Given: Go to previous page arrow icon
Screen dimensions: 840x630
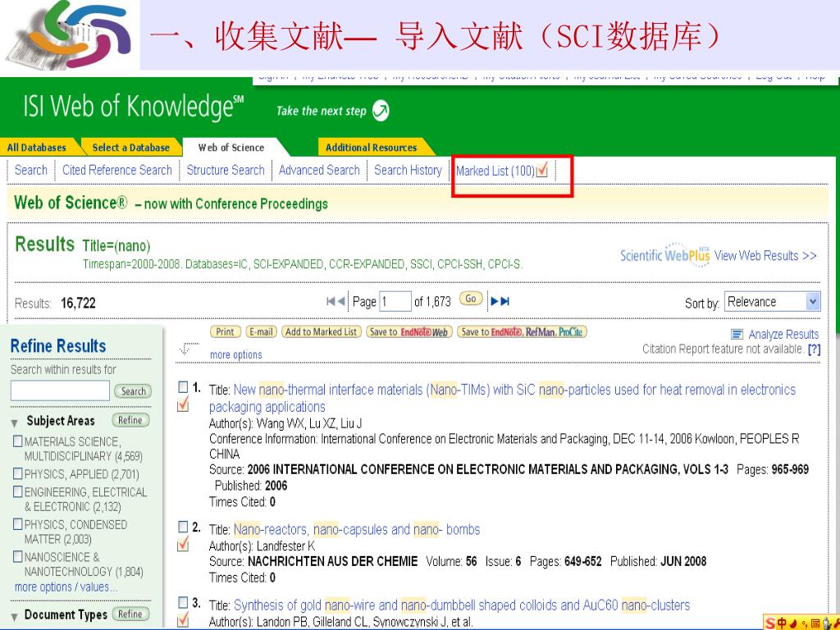Looking at the screenshot, I should pos(340,302).
